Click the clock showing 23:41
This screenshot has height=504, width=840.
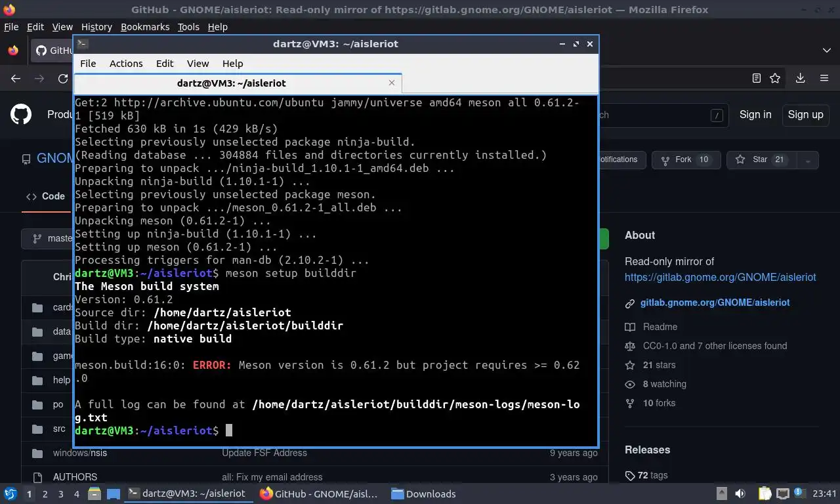click(x=825, y=493)
